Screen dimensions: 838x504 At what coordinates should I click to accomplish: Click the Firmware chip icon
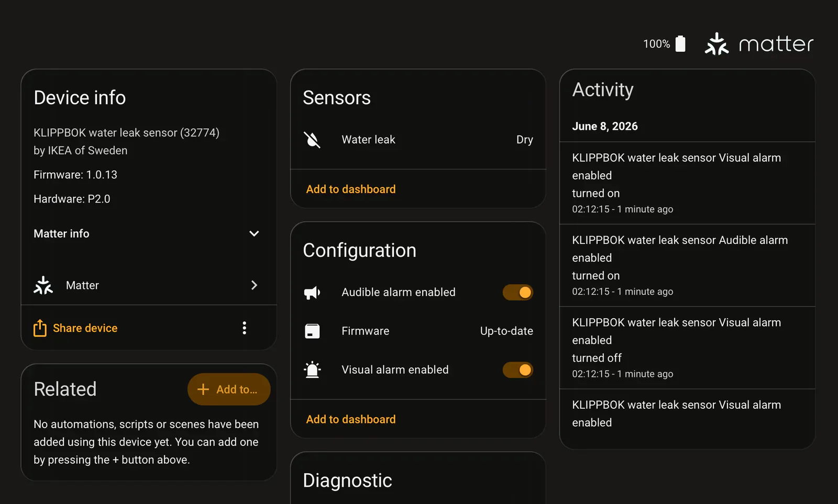point(312,331)
